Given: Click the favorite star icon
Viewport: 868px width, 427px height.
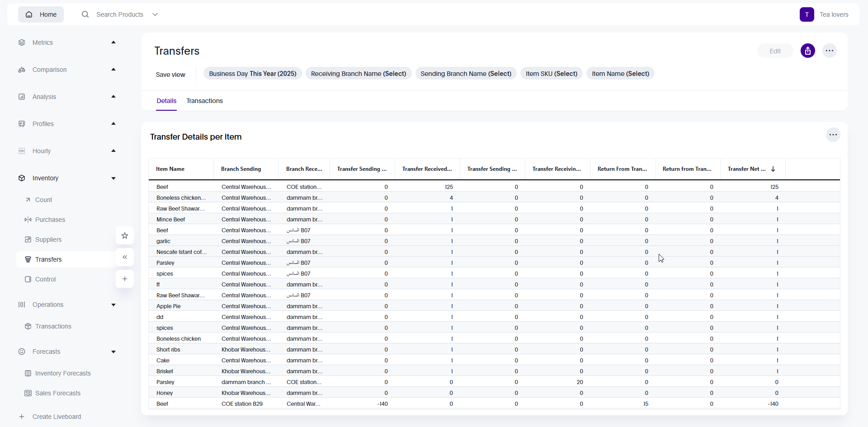Looking at the screenshot, I should pyautogui.click(x=125, y=235).
